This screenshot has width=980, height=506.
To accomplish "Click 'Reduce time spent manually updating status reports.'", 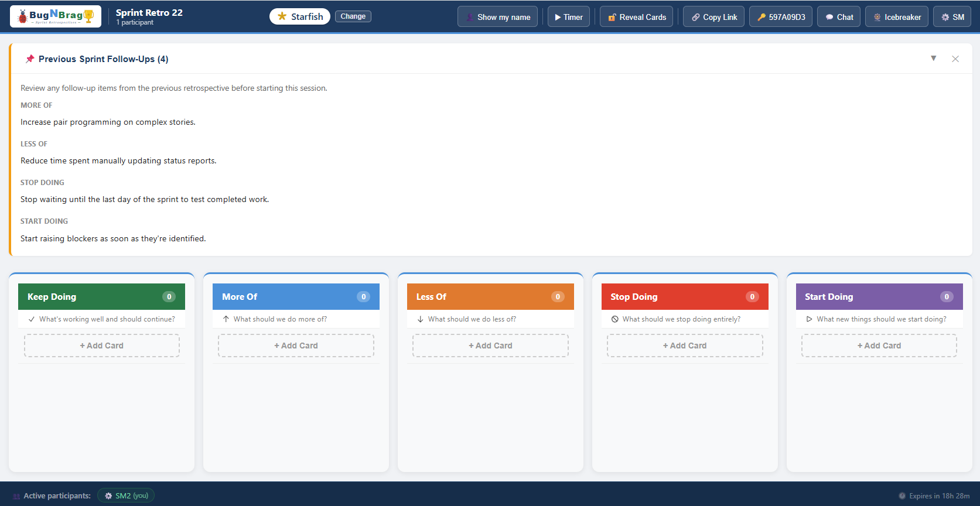I will 118,160.
